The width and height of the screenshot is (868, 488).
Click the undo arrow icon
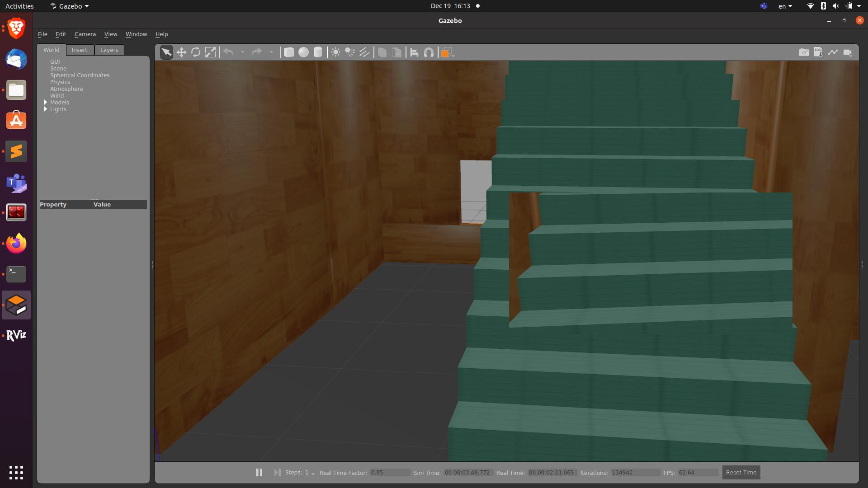click(229, 52)
